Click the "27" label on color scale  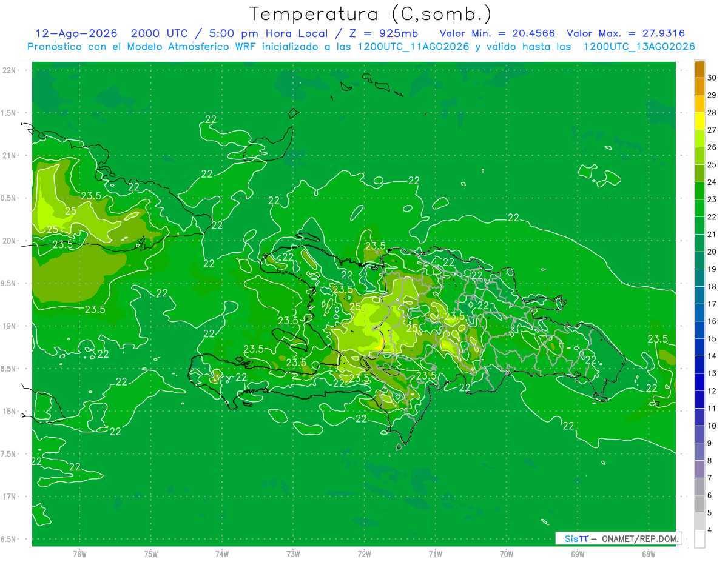pos(712,130)
